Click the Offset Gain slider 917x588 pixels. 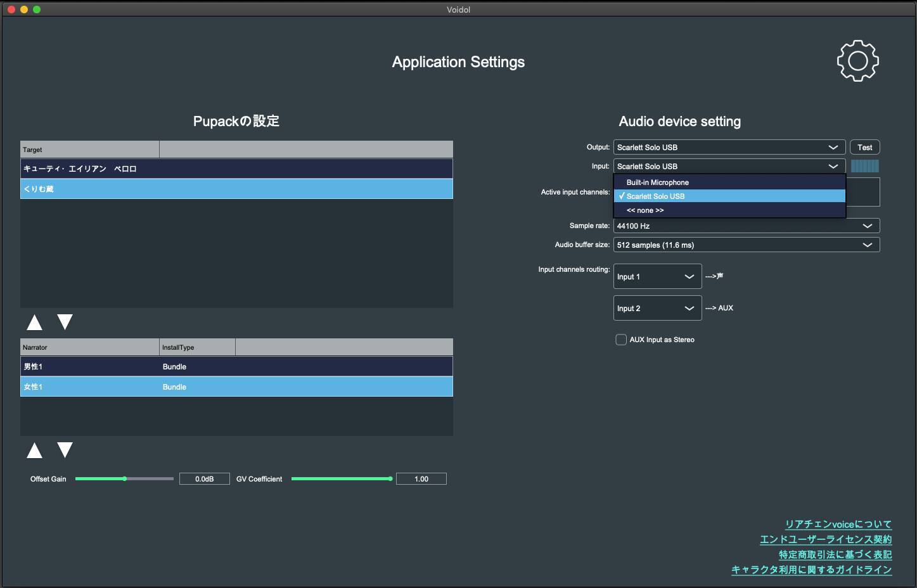pyautogui.click(x=124, y=479)
